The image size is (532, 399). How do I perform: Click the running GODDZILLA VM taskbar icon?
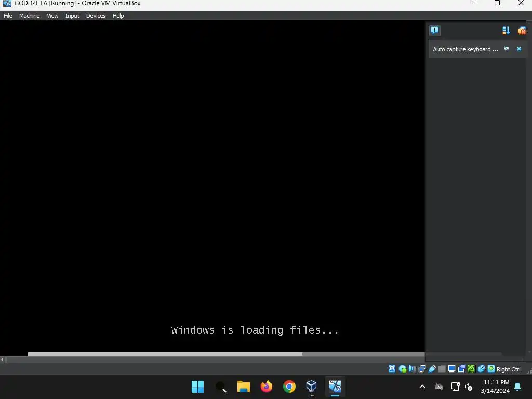click(x=335, y=387)
